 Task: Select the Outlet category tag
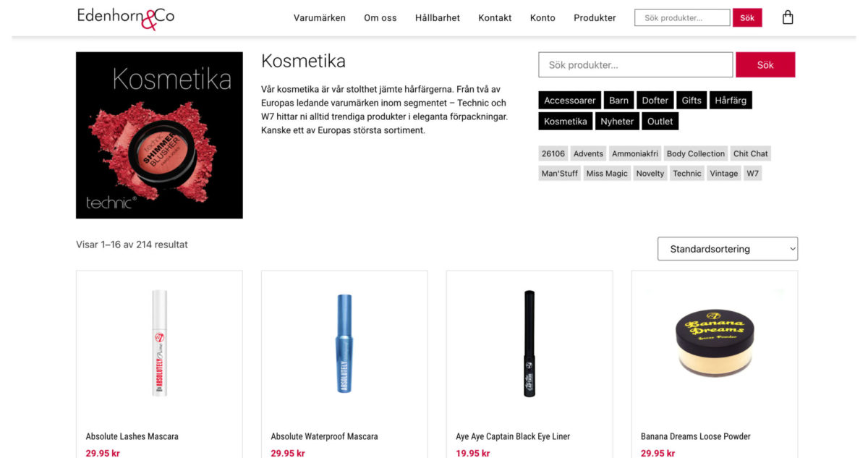(x=660, y=122)
